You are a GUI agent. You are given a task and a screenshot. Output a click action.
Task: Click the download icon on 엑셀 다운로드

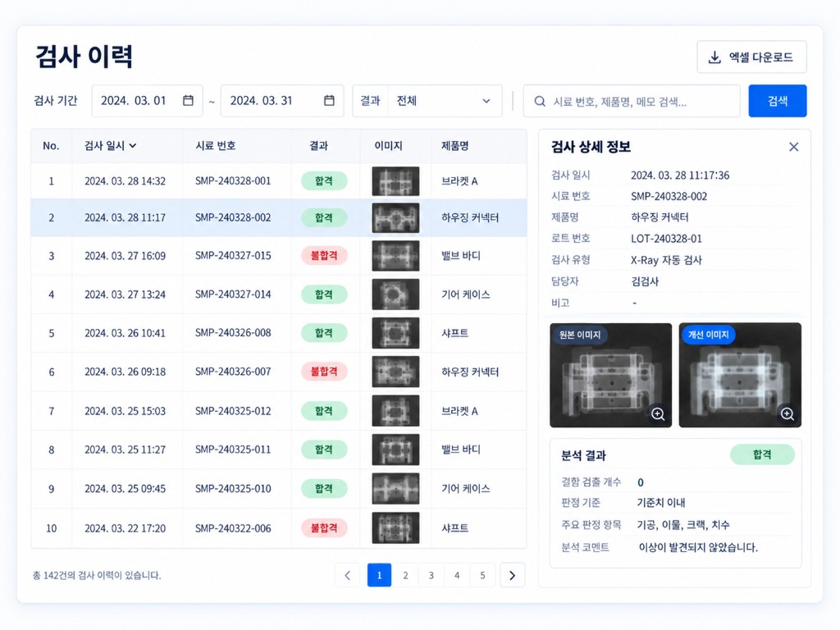click(x=714, y=57)
